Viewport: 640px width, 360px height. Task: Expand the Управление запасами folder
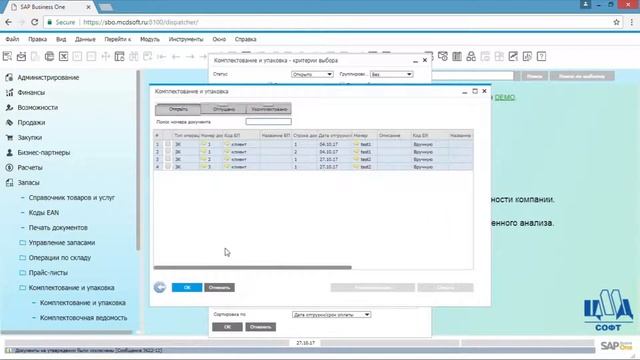[23, 242]
